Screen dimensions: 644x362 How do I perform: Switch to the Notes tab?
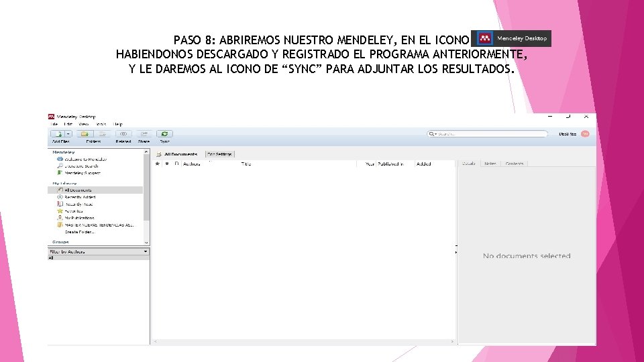pyautogui.click(x=490, y=164)
